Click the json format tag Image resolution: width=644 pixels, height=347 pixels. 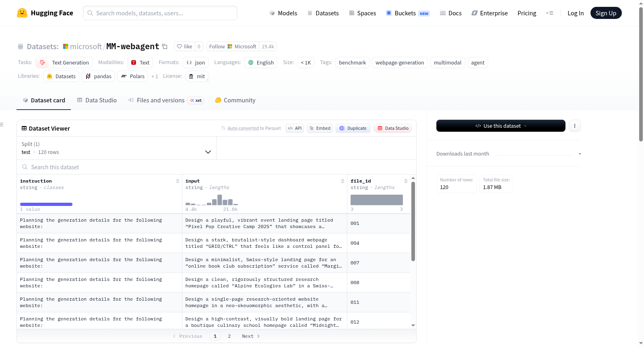(196, 62)
